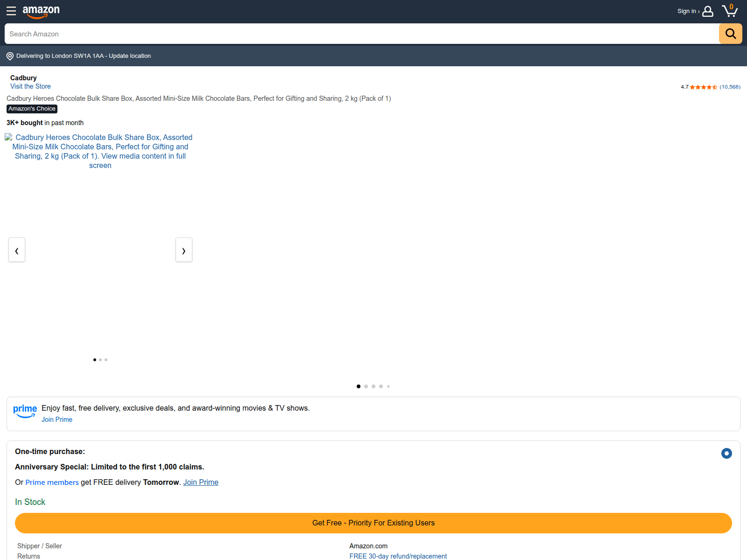The image size is (747, 560).
Task: Open Sign in link
Action: click(x=688, y=11)
